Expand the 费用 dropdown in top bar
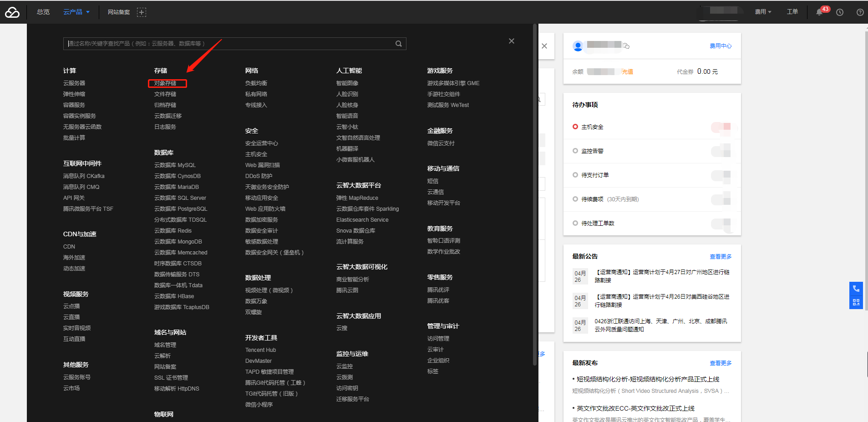Viewport: 868px width, 422px height. (763, 12)
